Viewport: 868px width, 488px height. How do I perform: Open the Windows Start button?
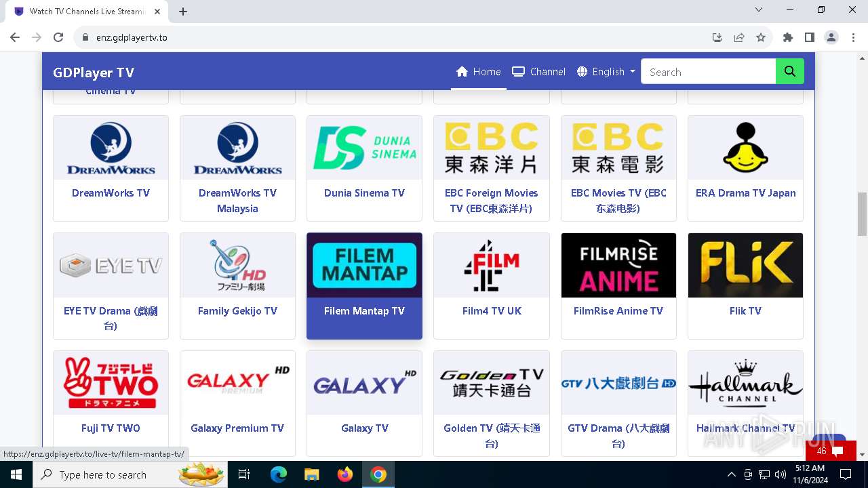tap(16, 474)
